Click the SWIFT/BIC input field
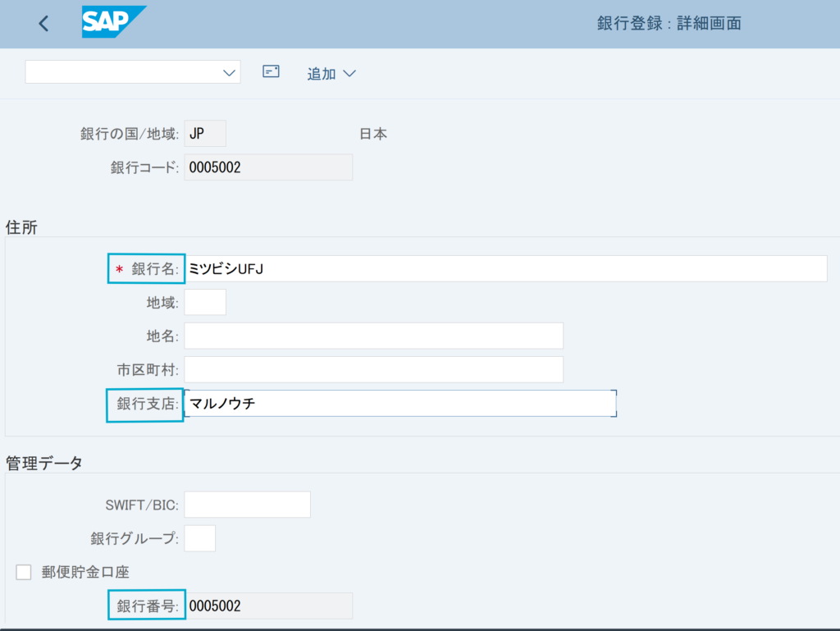Screen dimensions: 840x631 tap(247, 505)
